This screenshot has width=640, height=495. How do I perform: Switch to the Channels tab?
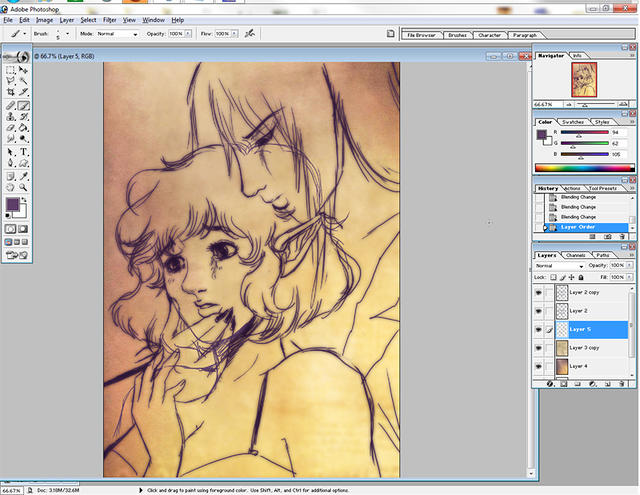click(x=575, y=255)
